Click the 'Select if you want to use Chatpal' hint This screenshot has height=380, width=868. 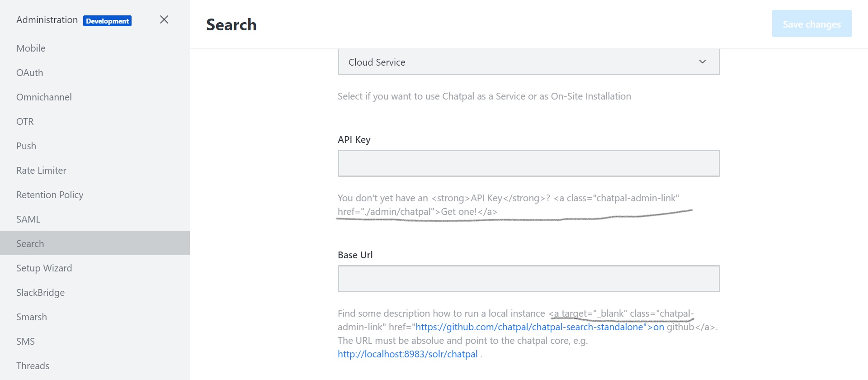click(484, 96)
